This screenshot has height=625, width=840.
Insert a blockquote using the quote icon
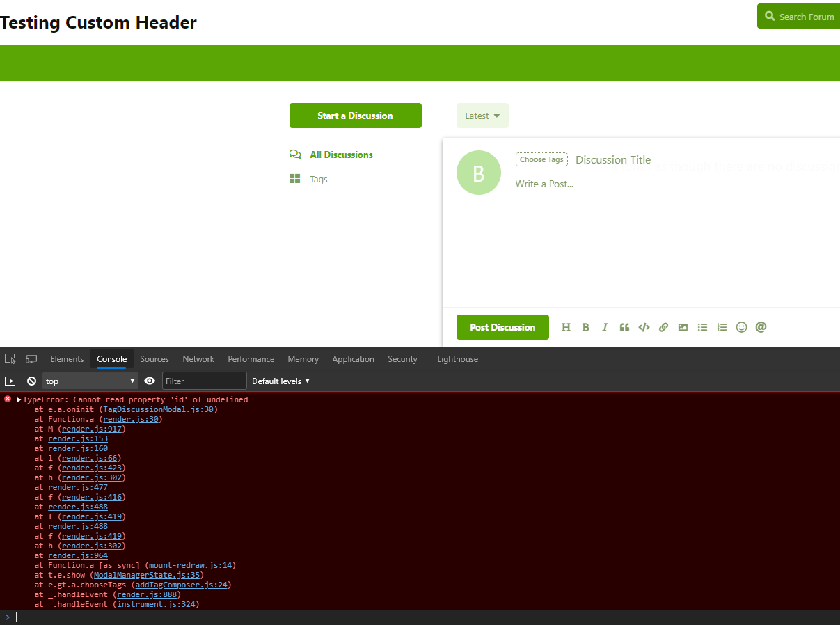pos(624,326)
